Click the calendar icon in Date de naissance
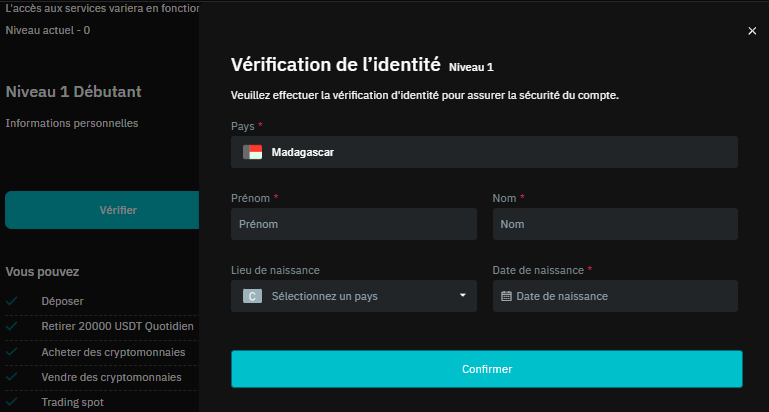This screenshot has width=769, height=412. click(x=506, y=296)
